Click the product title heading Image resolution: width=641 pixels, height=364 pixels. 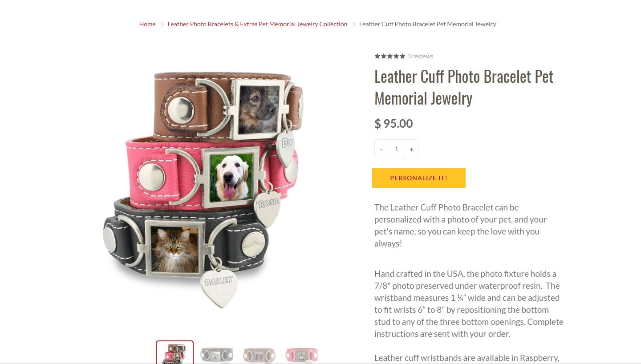click(464, 87)
